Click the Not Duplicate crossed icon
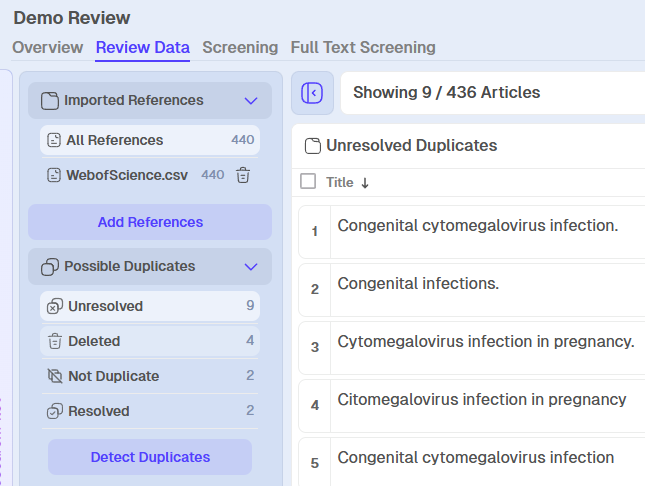645x486 pixels. [55, 376]
